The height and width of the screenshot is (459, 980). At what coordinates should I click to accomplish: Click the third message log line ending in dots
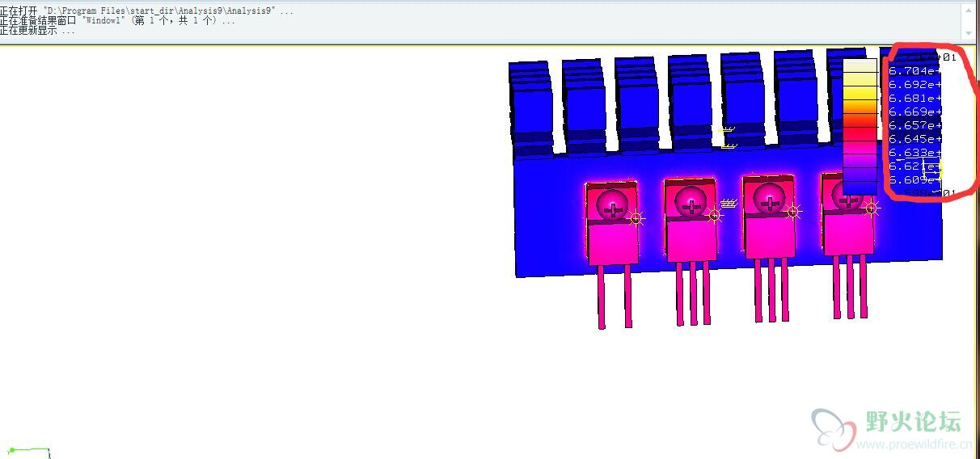(x=37, y=31)
